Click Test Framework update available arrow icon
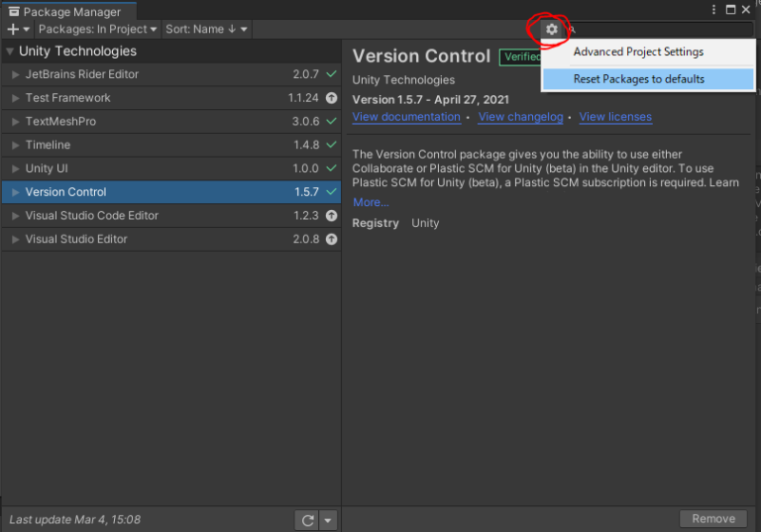This screenshot has width=761, height=532. click(331, 98)
